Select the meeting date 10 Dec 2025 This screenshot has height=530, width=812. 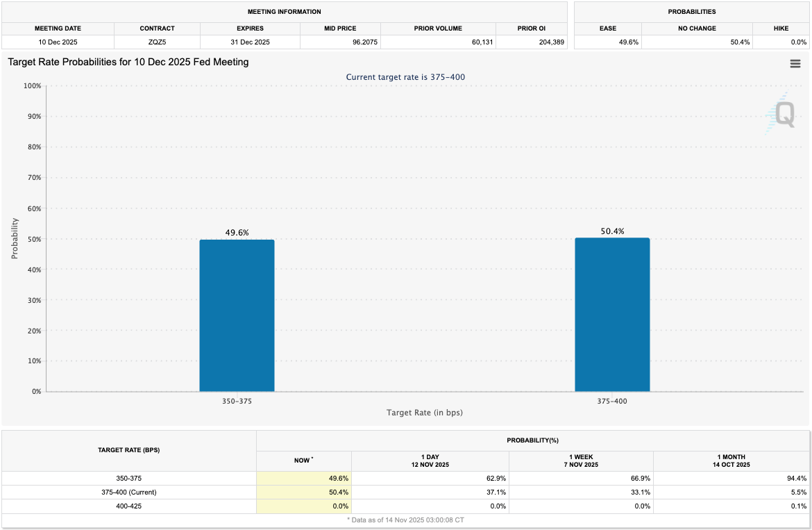[58, 42]
